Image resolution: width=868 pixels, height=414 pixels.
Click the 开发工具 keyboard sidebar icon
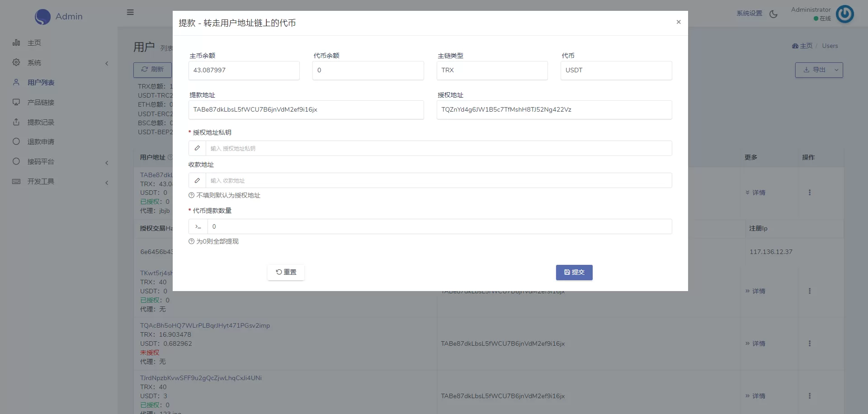(16, 181)
